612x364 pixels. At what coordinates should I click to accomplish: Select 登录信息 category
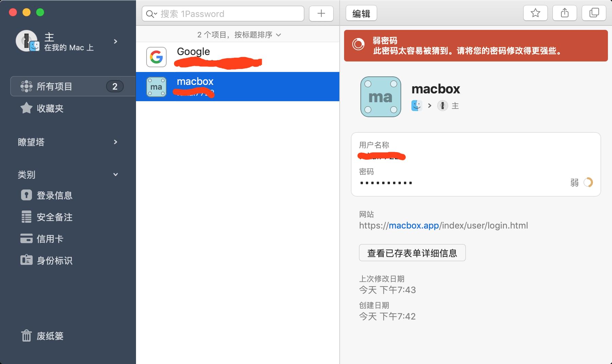(54, 195)
